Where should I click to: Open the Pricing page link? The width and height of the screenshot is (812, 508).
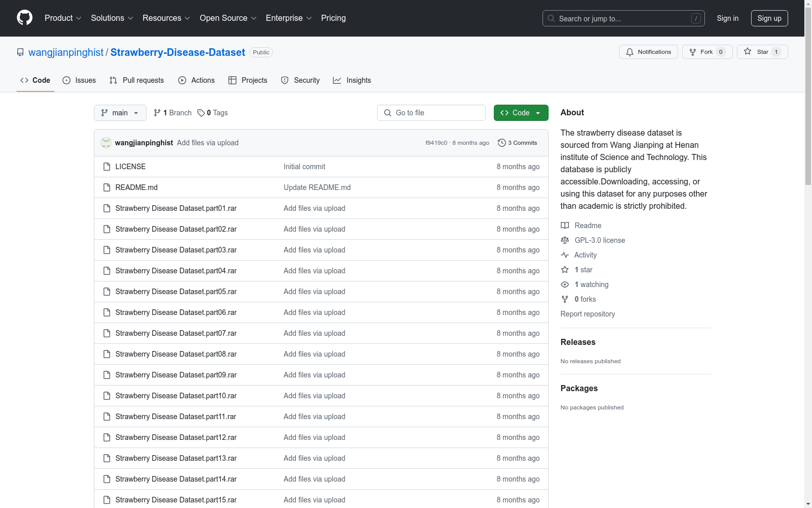333,18
